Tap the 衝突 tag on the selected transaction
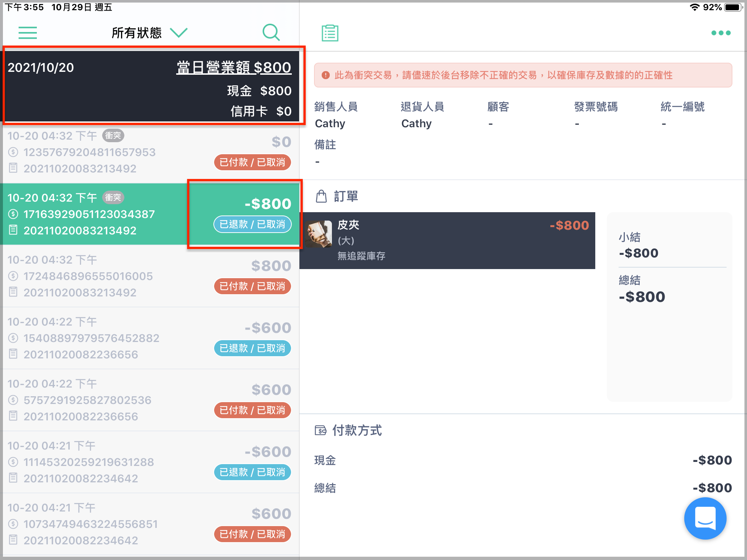The image size is (747, 560). [x=113, y=197]
